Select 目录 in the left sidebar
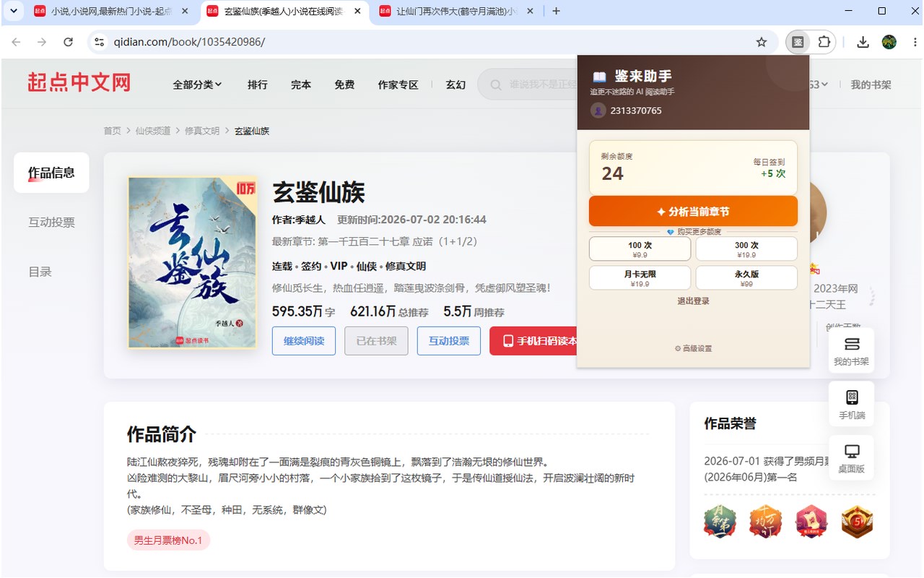The height and width of the screenshot is (578, 924). click(x=40, y=272)
